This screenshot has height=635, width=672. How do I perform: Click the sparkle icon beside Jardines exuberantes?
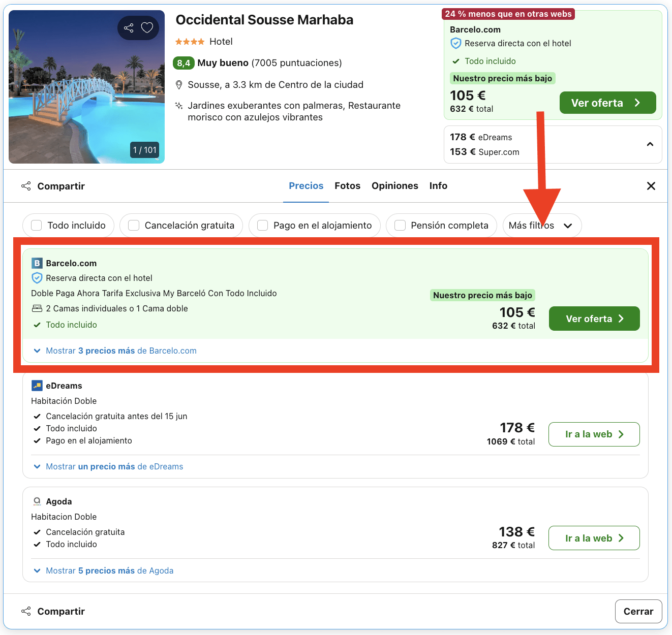(x=179, y=106)
